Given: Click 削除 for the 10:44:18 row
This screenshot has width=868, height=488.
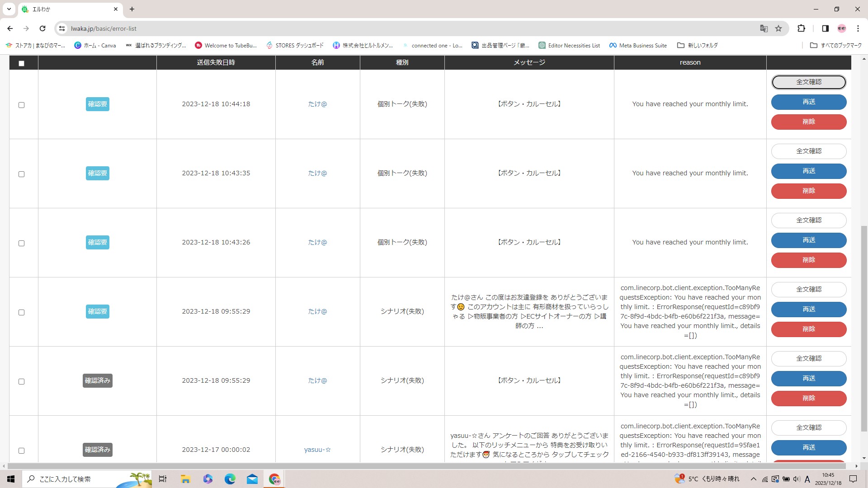Looking at the screenshot, I should (808, 122).
